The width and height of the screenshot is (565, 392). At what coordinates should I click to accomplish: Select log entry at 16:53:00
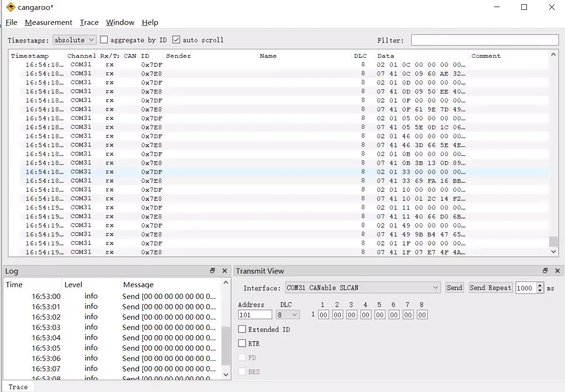click(112, 297)
